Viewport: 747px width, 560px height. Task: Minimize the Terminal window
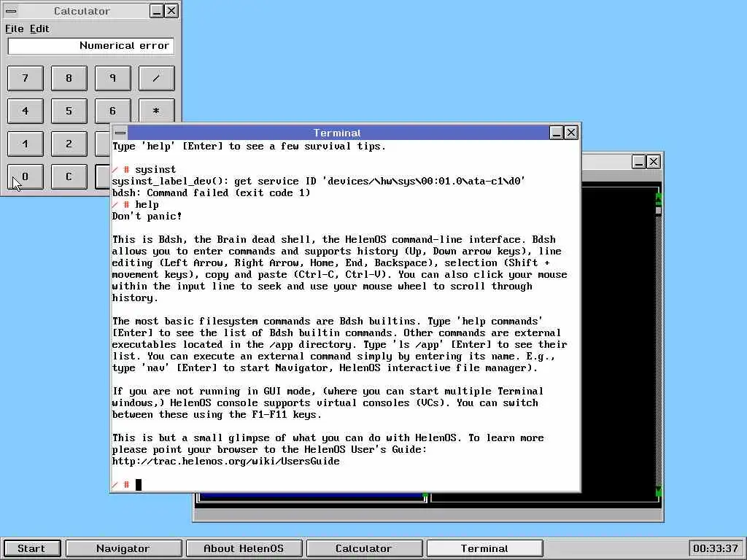pos(557,133)
